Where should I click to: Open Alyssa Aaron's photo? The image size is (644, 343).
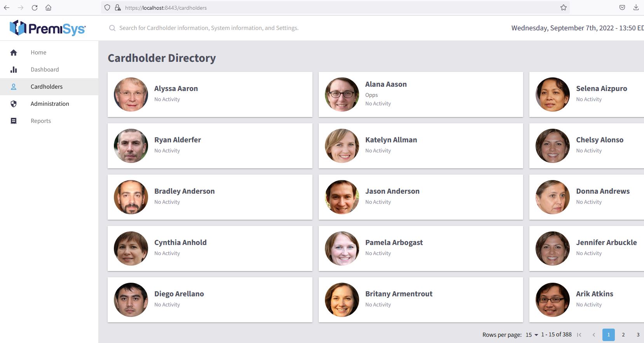click(131, 94)
